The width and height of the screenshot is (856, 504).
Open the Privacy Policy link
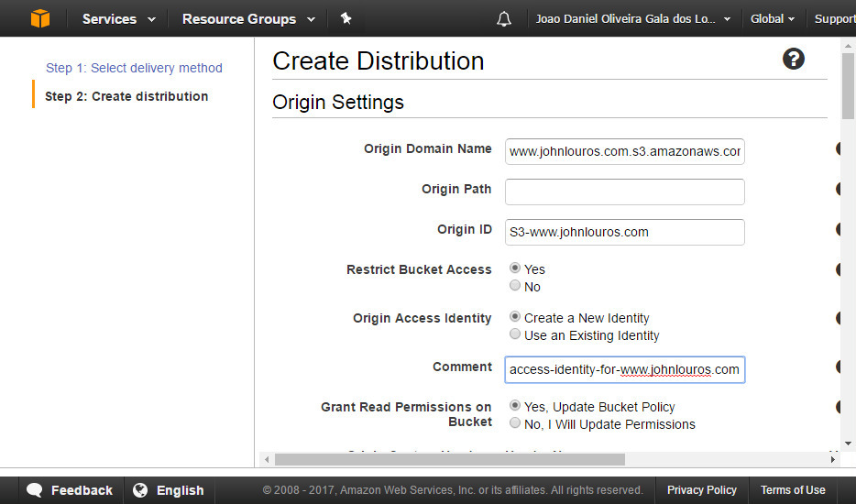coord(701,490)
